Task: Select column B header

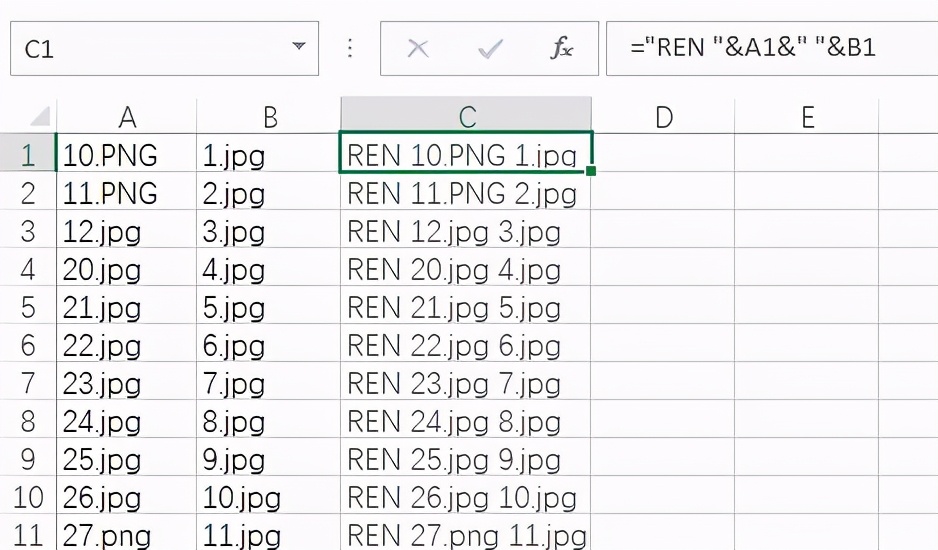Action: pyautogui.click(x=269, y=117)
